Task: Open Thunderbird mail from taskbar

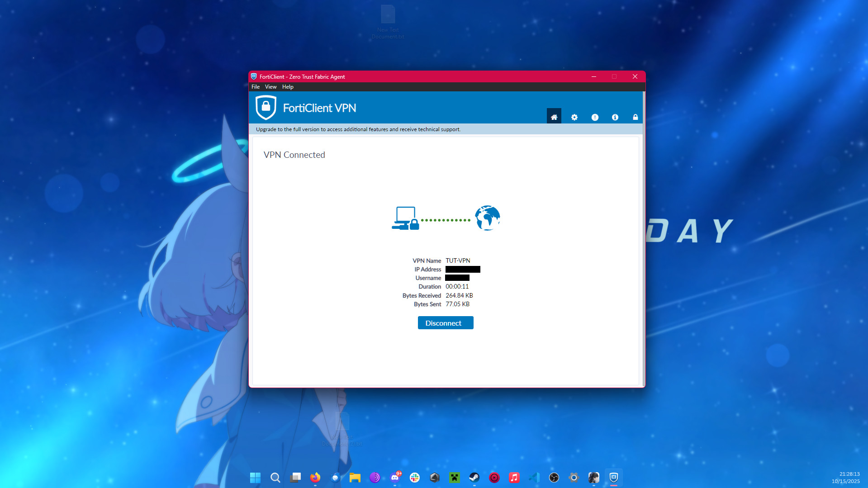Action: tap(335, 478)
